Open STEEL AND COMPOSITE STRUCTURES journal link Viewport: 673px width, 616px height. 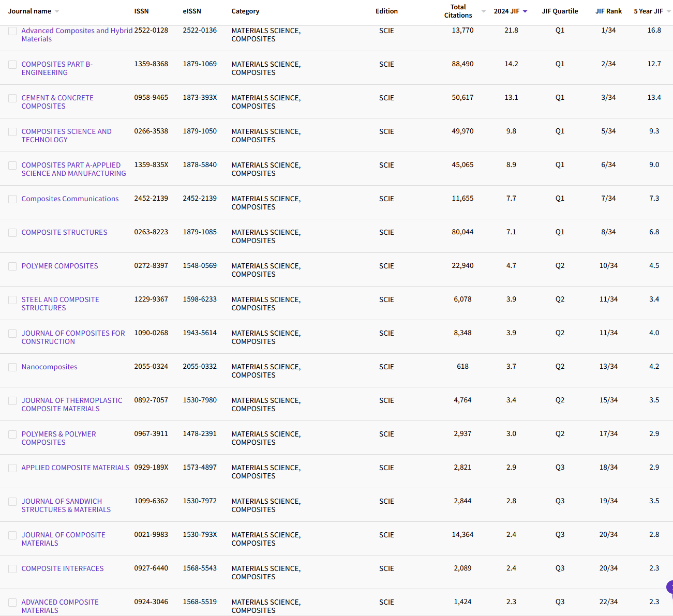60,303
